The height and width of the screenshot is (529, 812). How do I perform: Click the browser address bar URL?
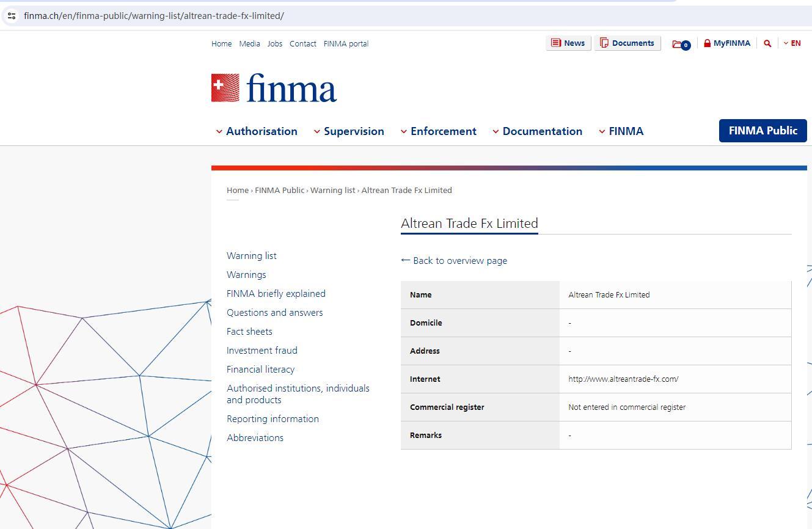[x=154, y=16]
